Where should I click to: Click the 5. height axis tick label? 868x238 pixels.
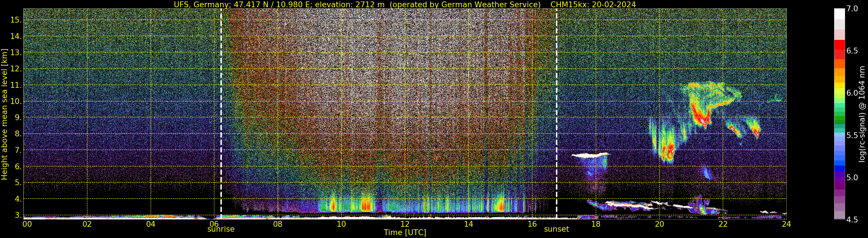tap(18, 183)
